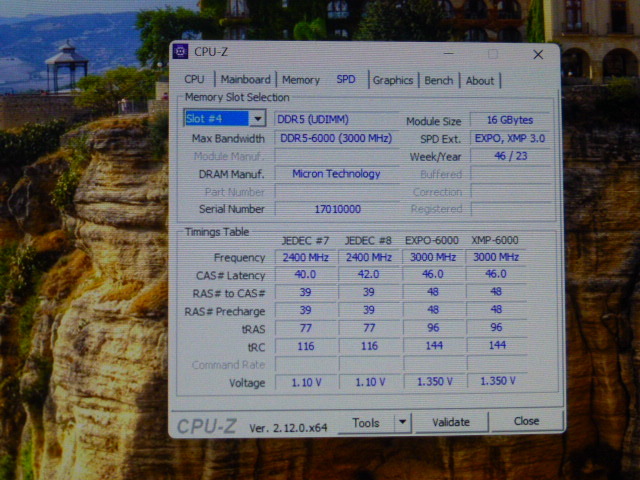Click XMP-6000 tRAS value 96
640x480 pixels.
pos(496,327)
